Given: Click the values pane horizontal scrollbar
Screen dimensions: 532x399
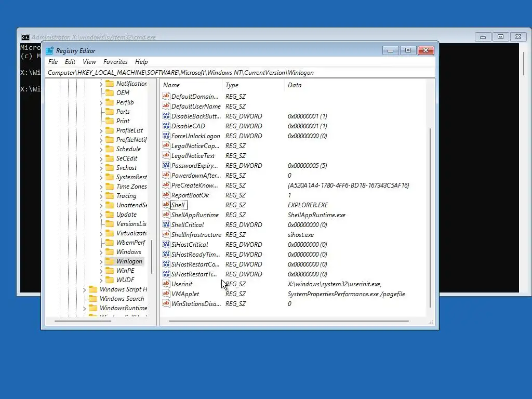Looking at the screenshot, I should [x=289, y=321].
